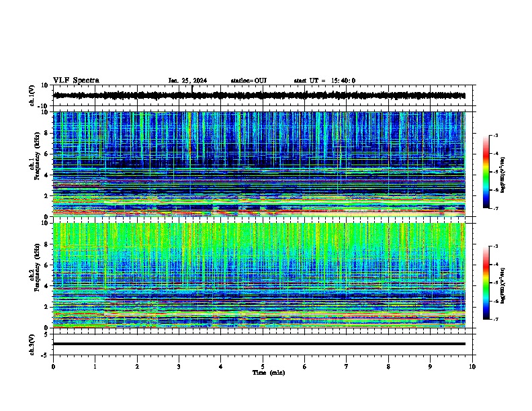Select the date text "Jan. 25, 2024"
532x411 pixels.
187,81
